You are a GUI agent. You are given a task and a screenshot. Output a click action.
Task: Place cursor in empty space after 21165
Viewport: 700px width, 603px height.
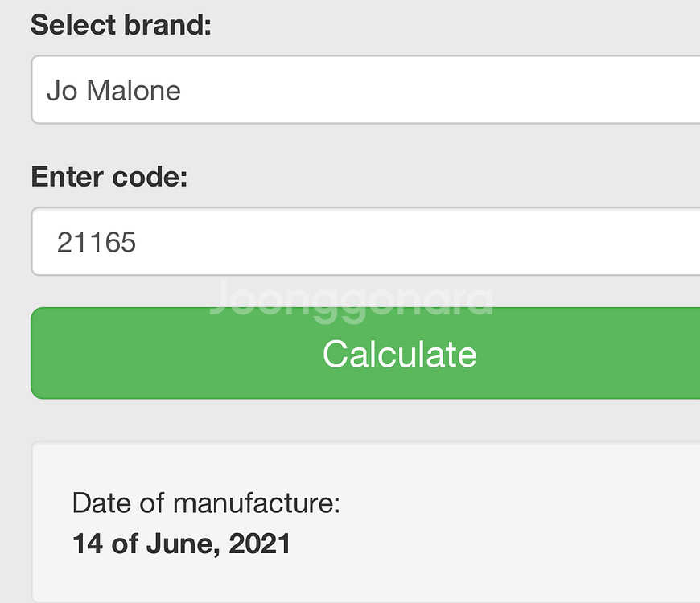pyautogui.click(x=402, y=241)
